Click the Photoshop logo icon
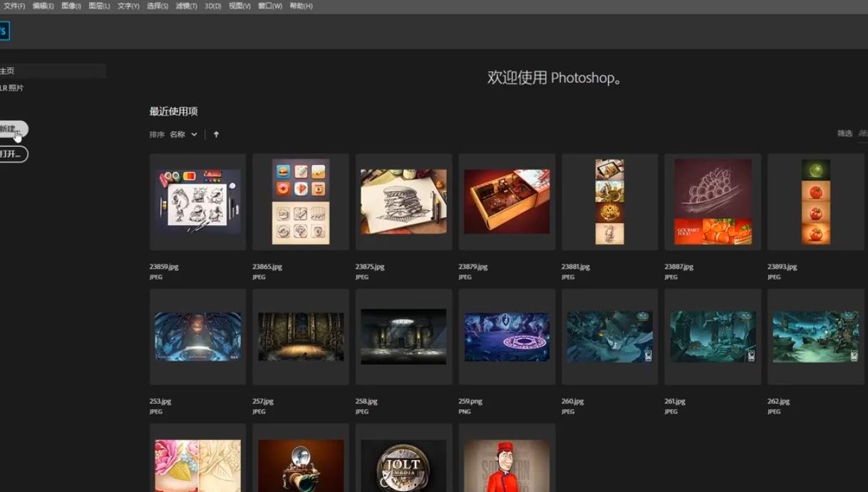This screenshot has height=492, width=868. tap(4, 31)
